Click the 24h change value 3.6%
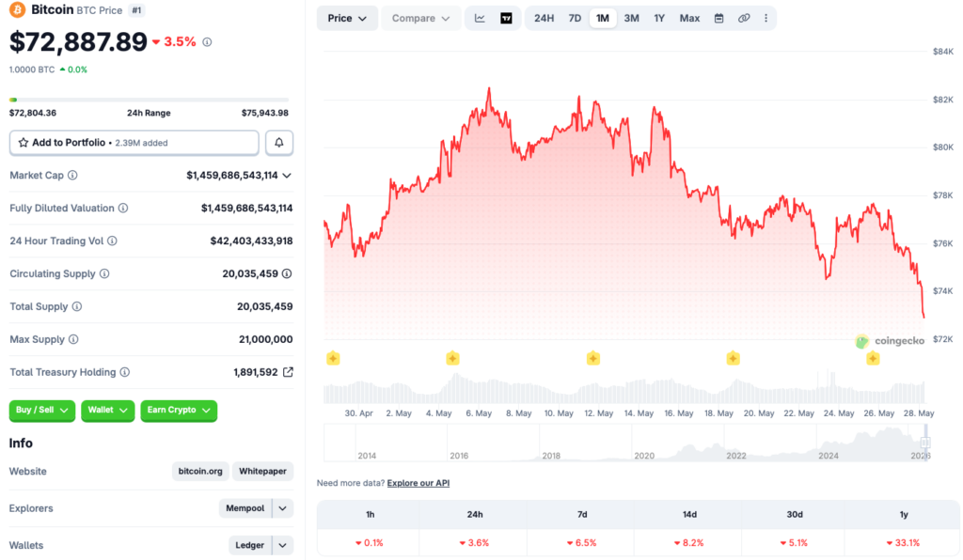963x560 pixels. pyautogui.click(x=474, y=543)
